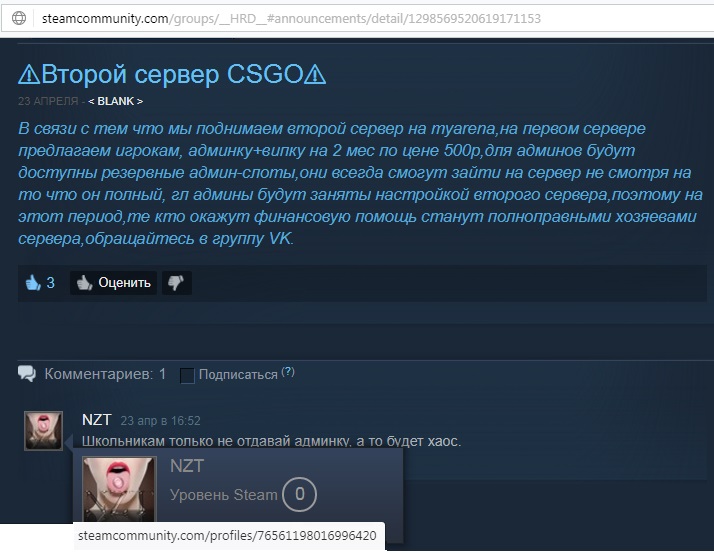This screenshot has width=714, height=553.
Task: Click the large avatar in the hover card
Action: pos(119,489)
